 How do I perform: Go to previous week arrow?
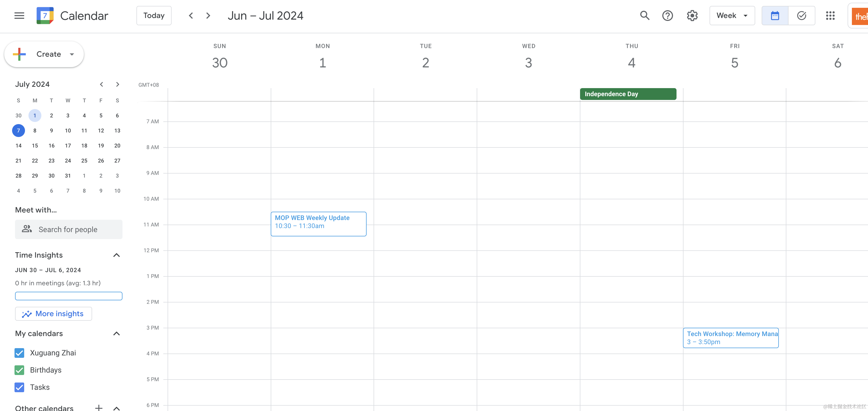(191, 16)
